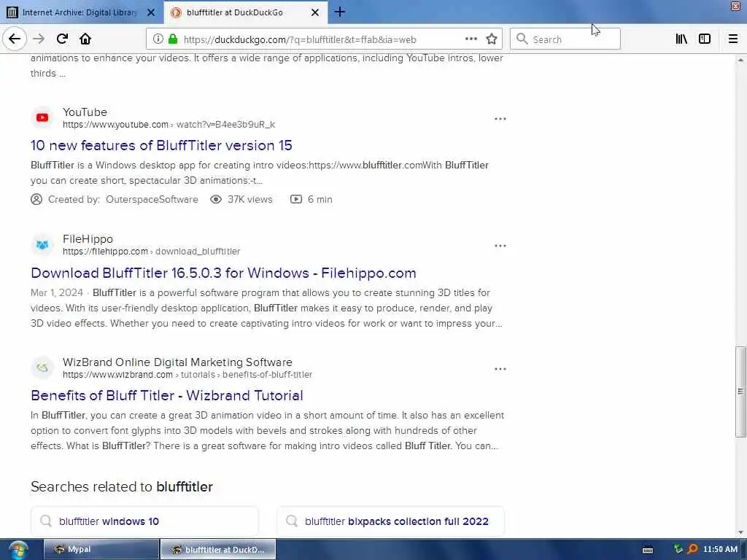Click the forward navigation arrow
This screenshot has width=747, height=560.
[x=39, y=39]
